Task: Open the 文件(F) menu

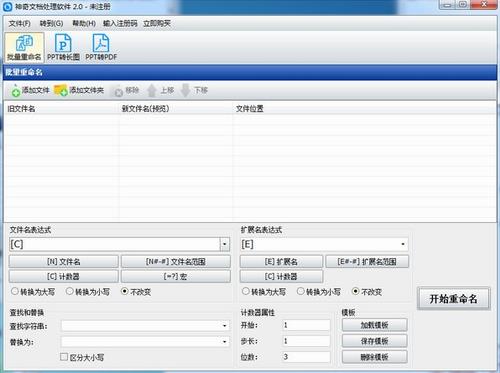Action: pos(19,23)
